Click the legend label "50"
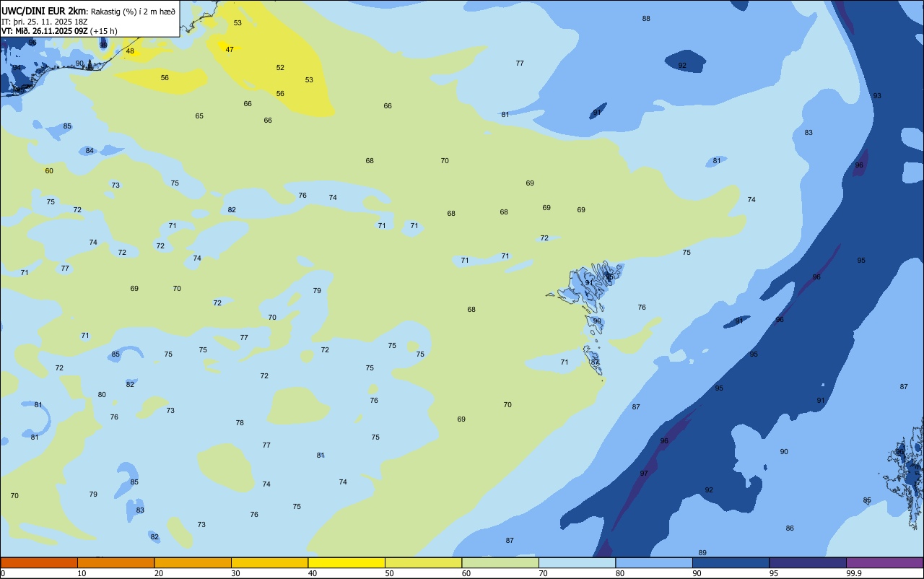Viewport: 924px width, 579px height. [x=389, y=573]
